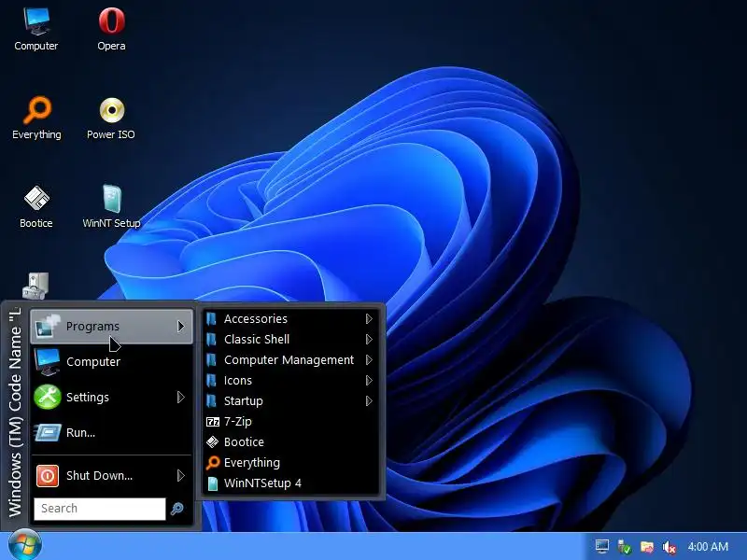Click the Computer monitor icon in the Start menu
The image size is (747, 560).
[x=47, y=362]
